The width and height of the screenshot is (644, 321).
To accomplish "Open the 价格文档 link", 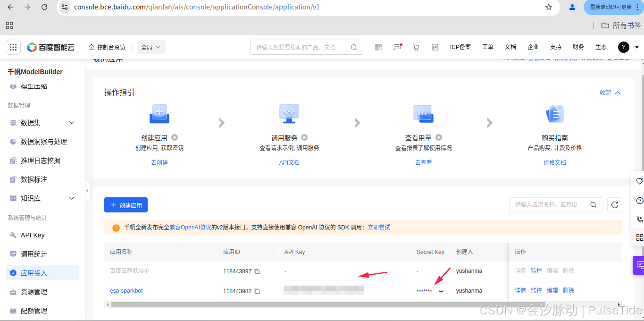I will pyautogui.click(x=554, y=162).
